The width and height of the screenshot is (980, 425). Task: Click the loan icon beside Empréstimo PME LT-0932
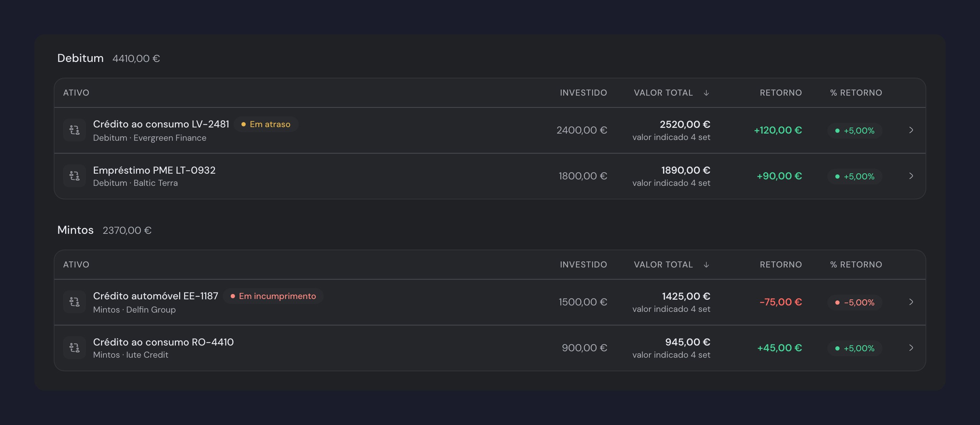pyautogui.click(x=74, y=176)
